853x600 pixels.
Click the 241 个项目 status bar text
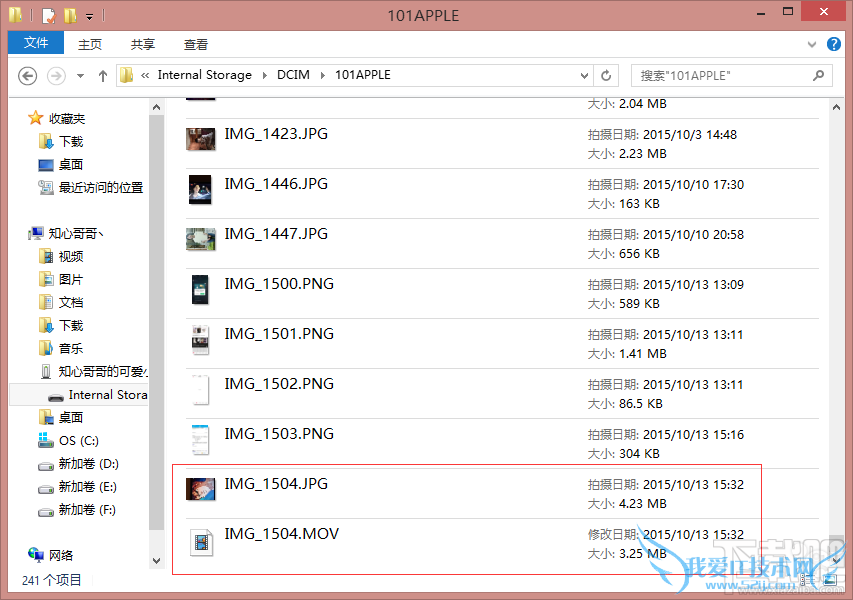click(52, 580)
